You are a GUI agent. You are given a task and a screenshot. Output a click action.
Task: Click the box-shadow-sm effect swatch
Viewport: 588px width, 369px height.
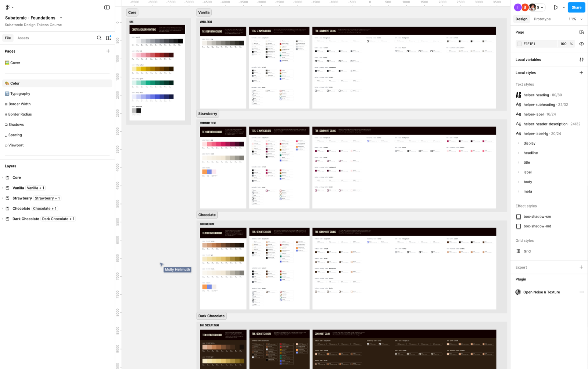519,217
